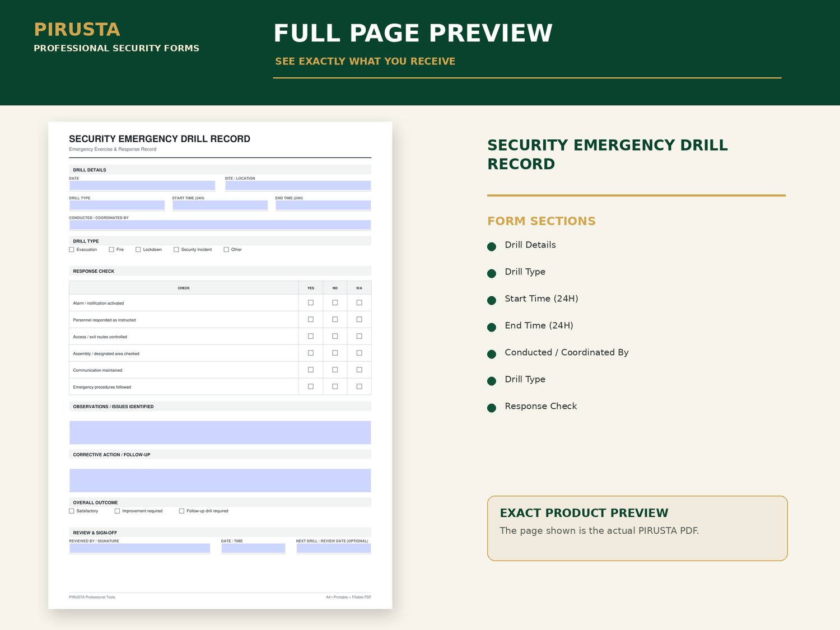This screenshot has height=630, width=840.
Task: Check the Fire drill type checkbox
Action: 111,250
